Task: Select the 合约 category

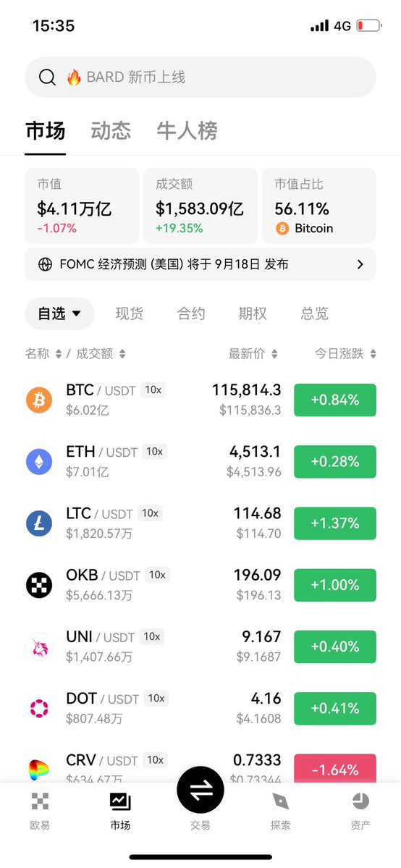Action: pyautogui.click(x=191, y=313)
